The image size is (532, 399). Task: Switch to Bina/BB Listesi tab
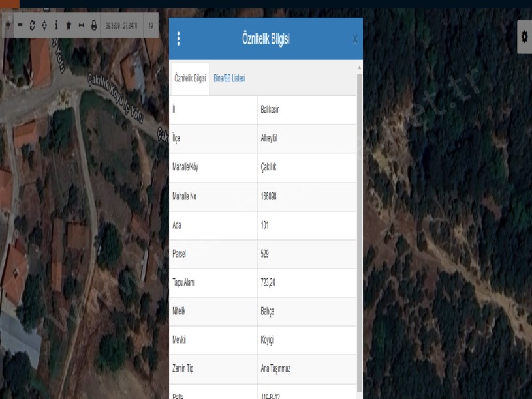[x=229, y=78]
